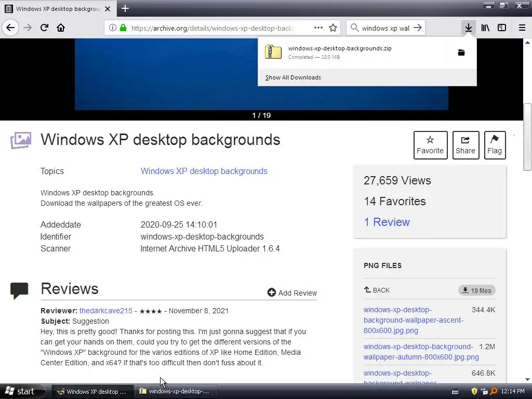Image resolution: width=532 pixels, height=399 pixels.
Task: Click the zip file icon in downloads
Action: coord(273,52)
